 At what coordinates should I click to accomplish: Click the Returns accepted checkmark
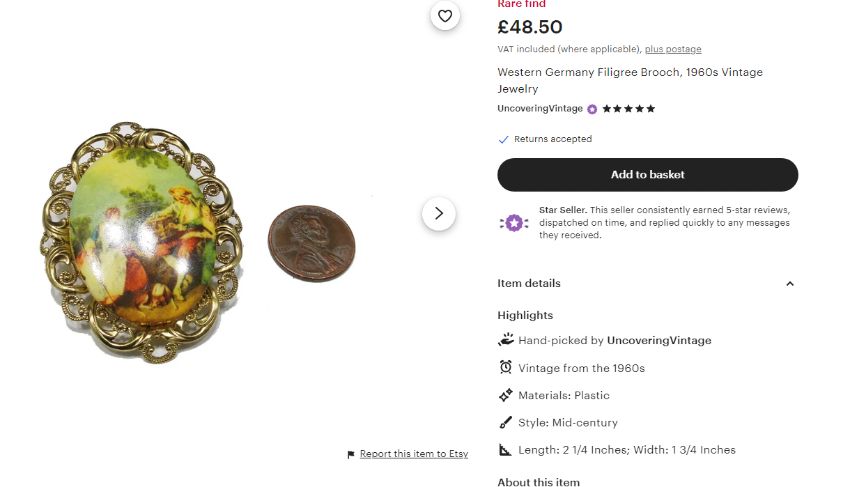503,139
